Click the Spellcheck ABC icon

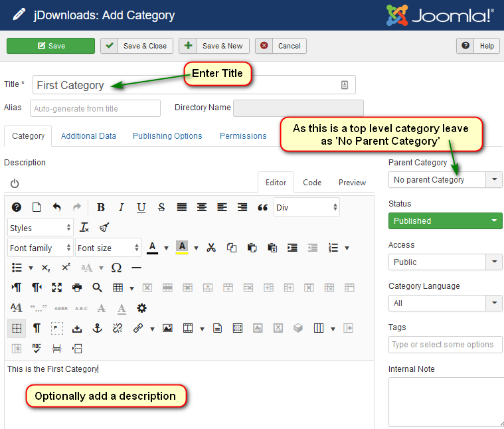coord(37,349)
